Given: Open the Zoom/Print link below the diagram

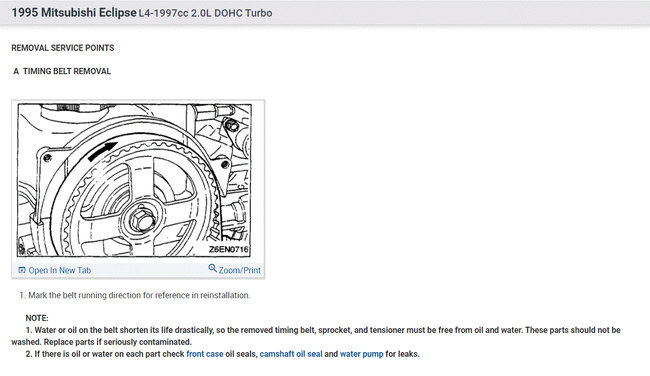Looking at the screenshot, I should tap(240, 270).
